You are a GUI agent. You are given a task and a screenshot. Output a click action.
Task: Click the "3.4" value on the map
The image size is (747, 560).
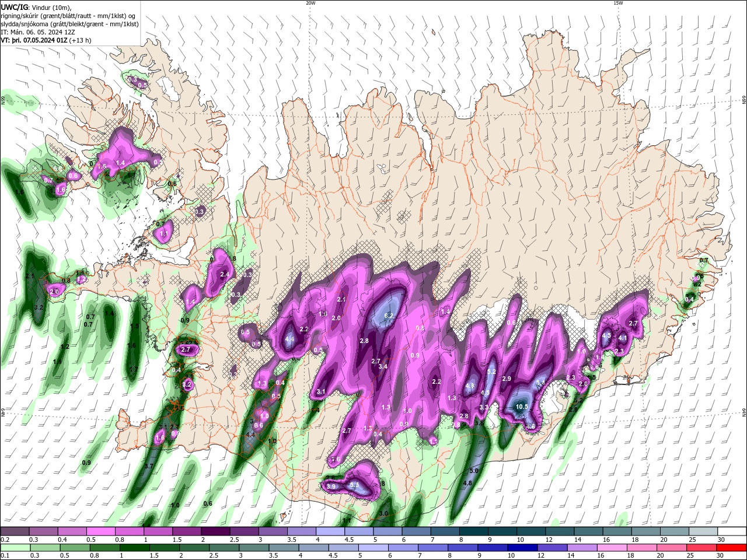[x=383, y=367]
